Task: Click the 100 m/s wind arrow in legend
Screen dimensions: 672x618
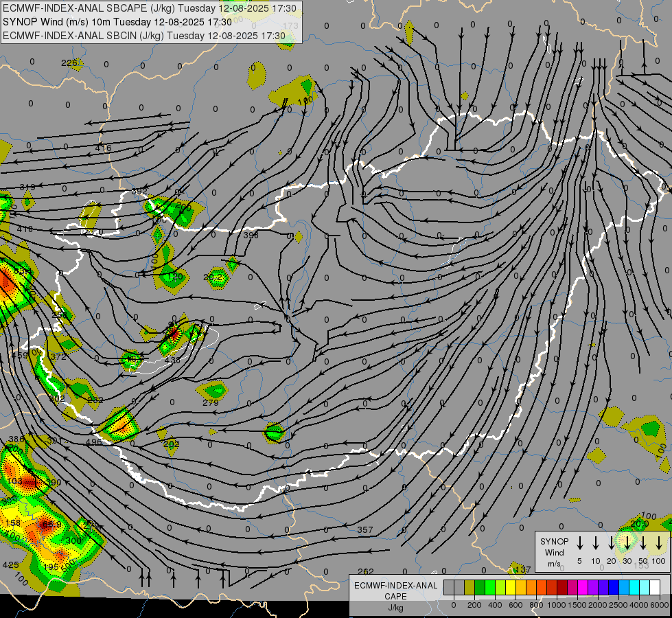Action: point(659,543)
